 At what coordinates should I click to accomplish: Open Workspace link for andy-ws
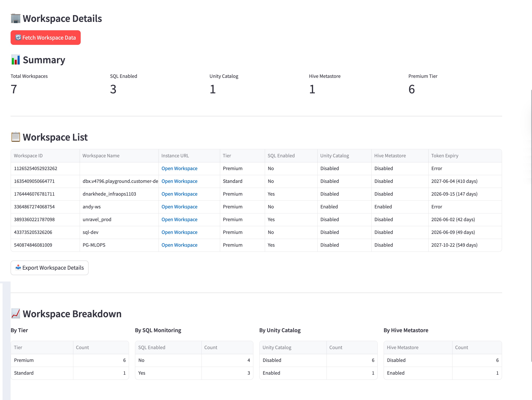(179, 207)
